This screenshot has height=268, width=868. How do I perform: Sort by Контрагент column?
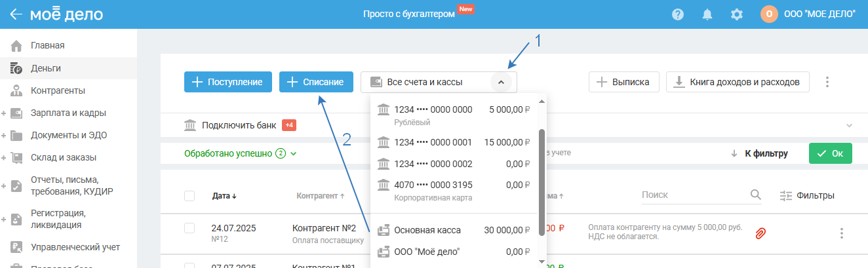(321, 195)
